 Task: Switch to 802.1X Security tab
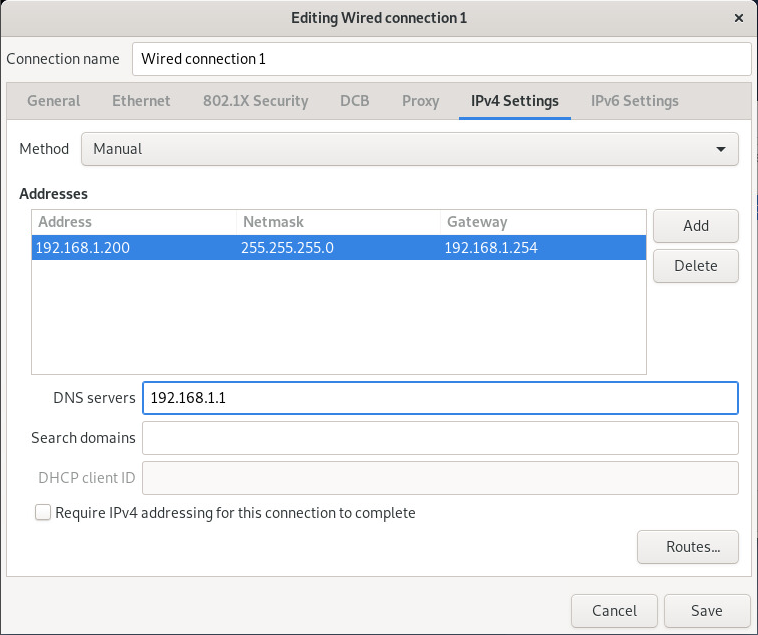click(x=255, y=101)
